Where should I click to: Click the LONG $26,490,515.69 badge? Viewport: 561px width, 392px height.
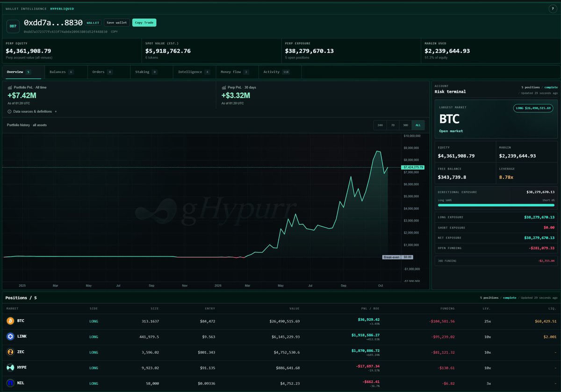coord(534,108)
